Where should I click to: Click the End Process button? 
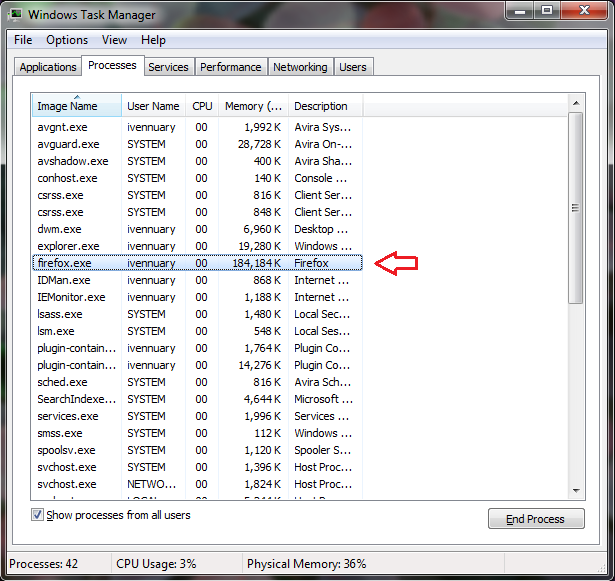[x=536, y=519]
